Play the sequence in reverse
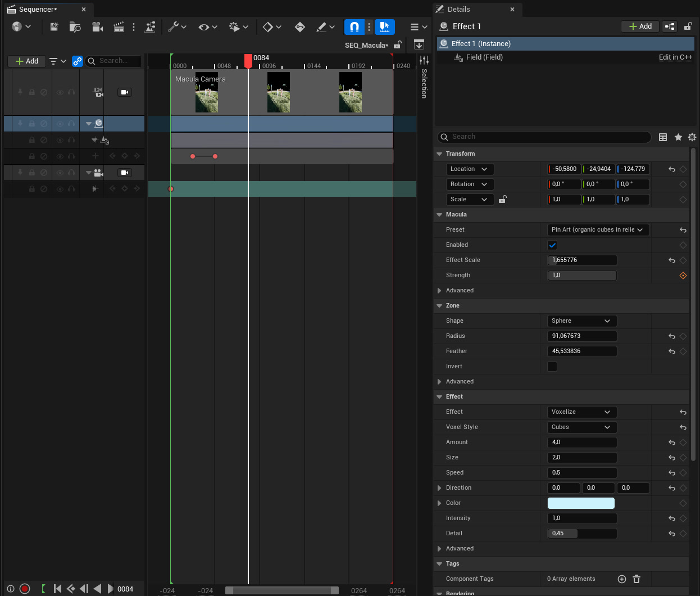 click(97, 589)
